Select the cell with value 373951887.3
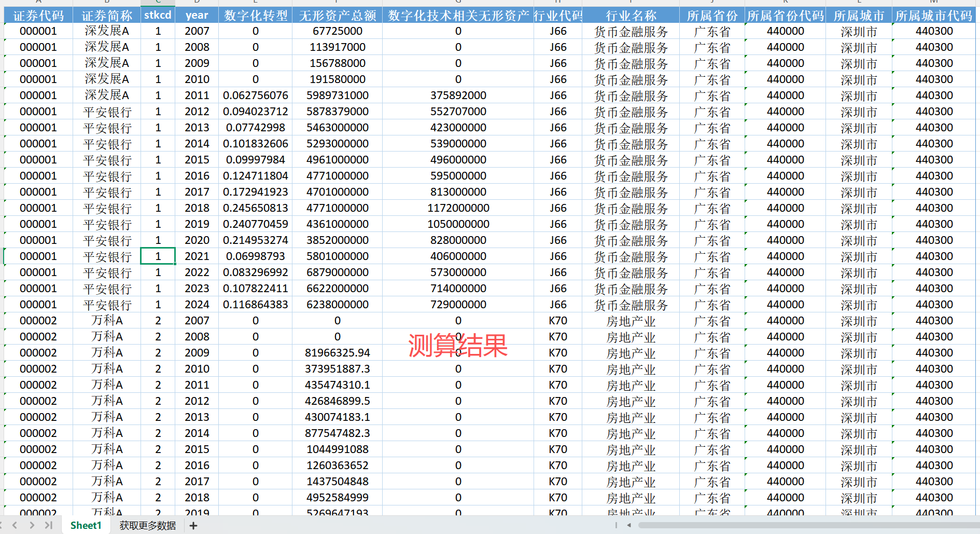980x534 pixels. 338,369
